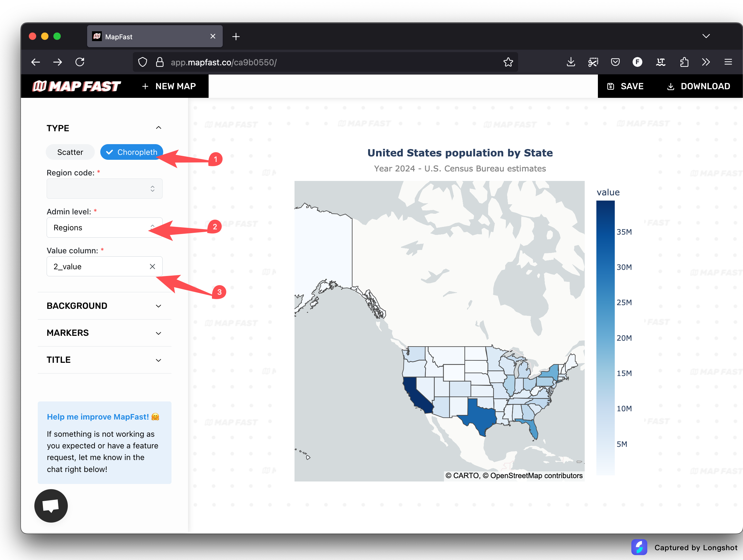This screenshot has width=743, height=560.
Task: Click the value color scale bar
Action: pos(605,338)
